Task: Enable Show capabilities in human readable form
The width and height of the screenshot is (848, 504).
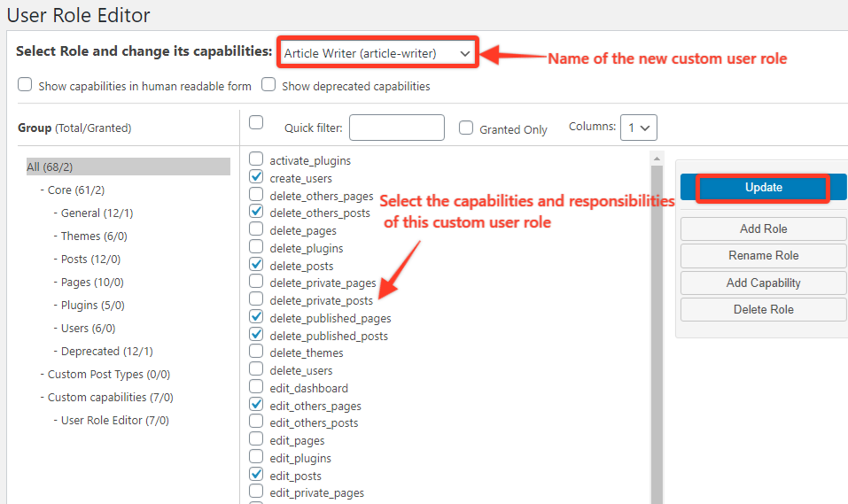Action: click(25, 85)
